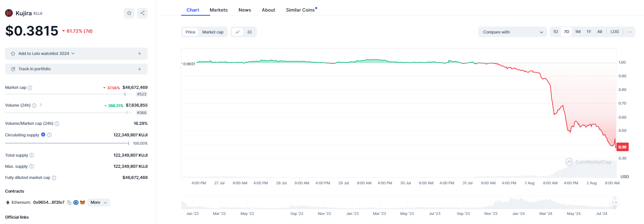Click the Official links heading
The width and height of the screenshot is (644, 224).
(x=17, y=217)
